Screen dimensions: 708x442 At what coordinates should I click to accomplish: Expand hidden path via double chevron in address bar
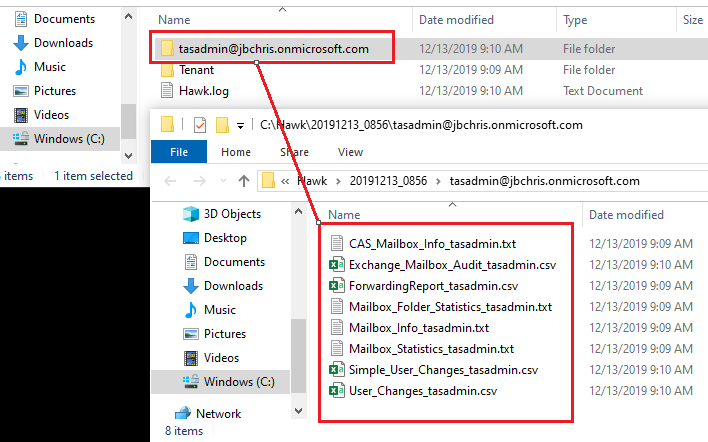click(285, 181)
